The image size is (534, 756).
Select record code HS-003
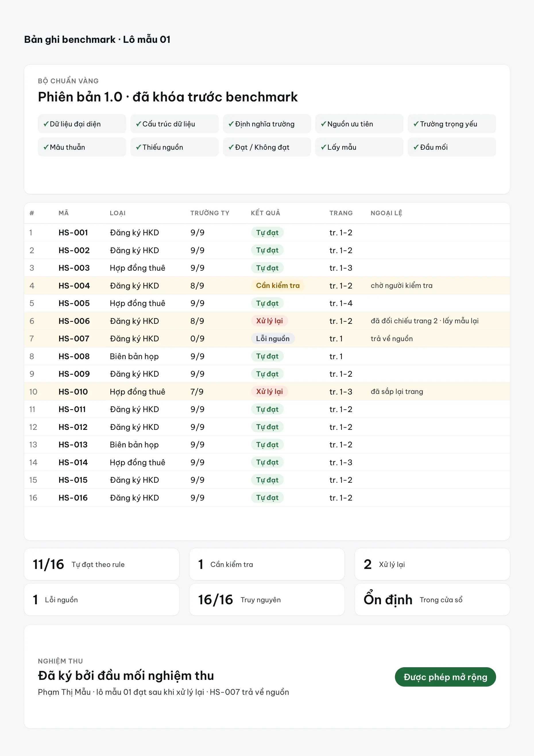[x=74, y=268]
